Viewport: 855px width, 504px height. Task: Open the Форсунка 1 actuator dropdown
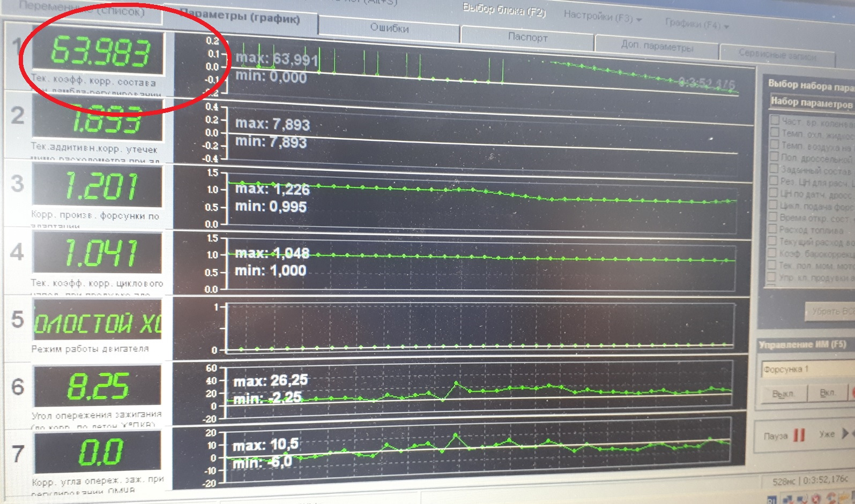pos(808,369)
